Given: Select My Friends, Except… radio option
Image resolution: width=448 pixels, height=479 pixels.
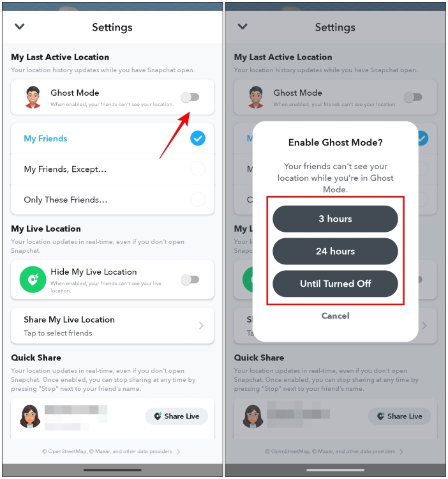Looking at the screenshot, I should pos(198,169).
